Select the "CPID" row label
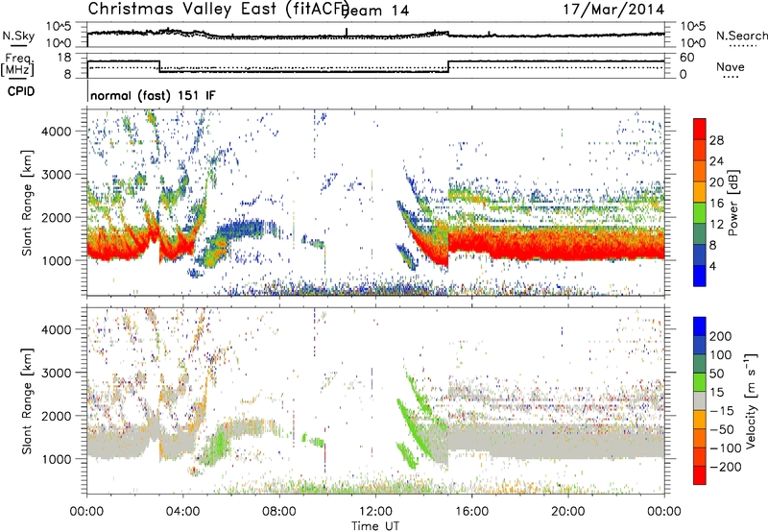The width and height of the screenshot is (768, 532). [21, 91]
